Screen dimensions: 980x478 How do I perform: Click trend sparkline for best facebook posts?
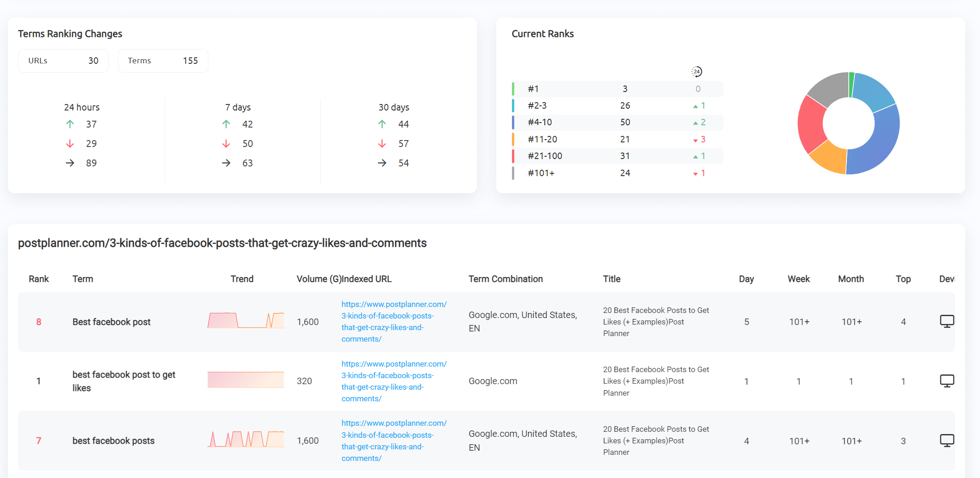246,439
